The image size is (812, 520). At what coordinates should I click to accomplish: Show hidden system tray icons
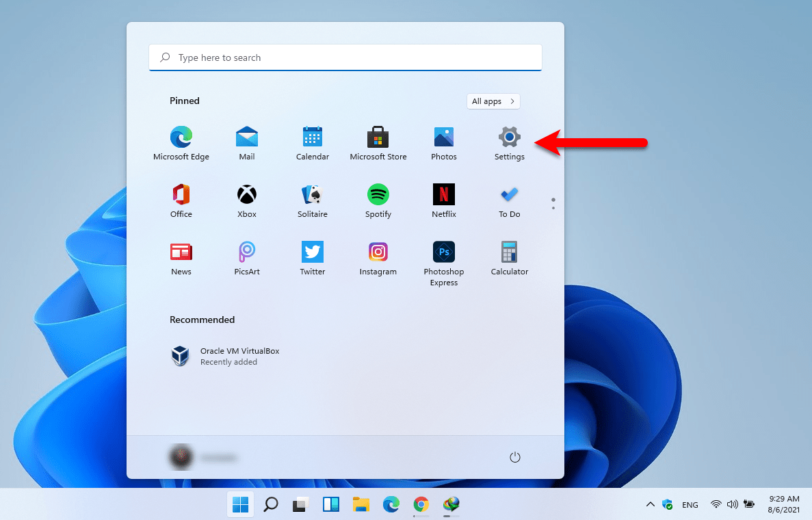[651, 504]
